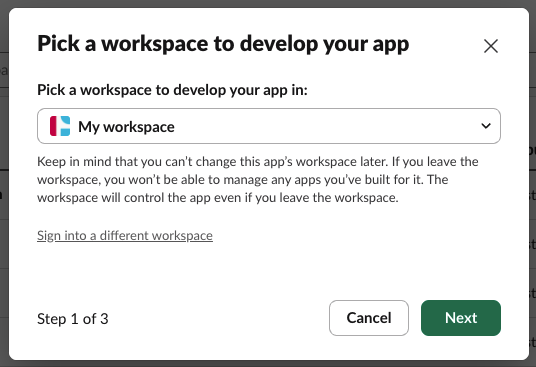This screenshot has width=536, height=367.
Task: Click the 'Pick a workspace to develop your app in:' label
Action: 173,90
